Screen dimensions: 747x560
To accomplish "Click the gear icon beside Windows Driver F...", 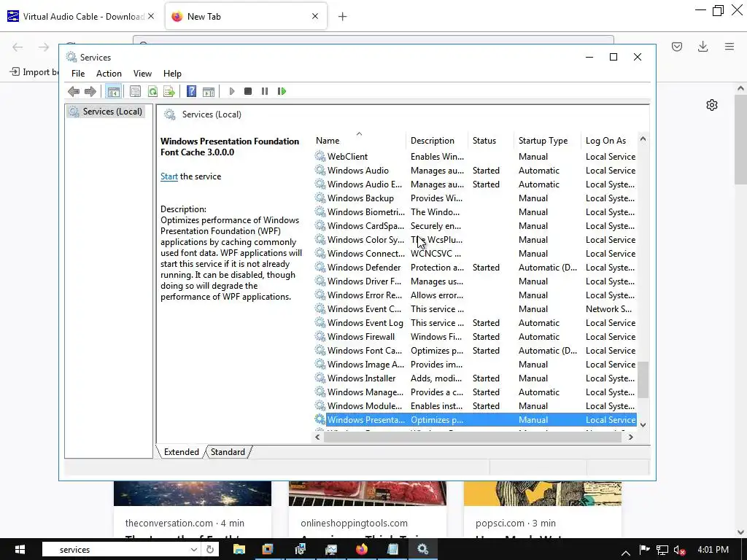I will tap(320, 281).
